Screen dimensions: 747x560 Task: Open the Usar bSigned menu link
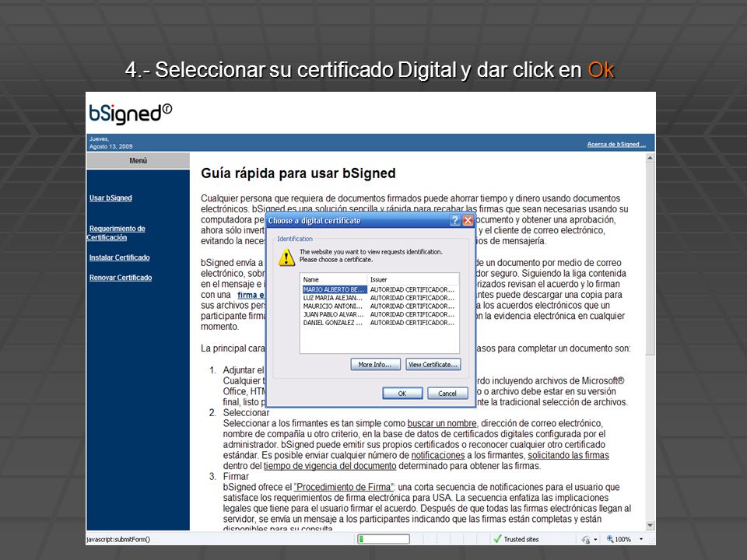point(110,198)
